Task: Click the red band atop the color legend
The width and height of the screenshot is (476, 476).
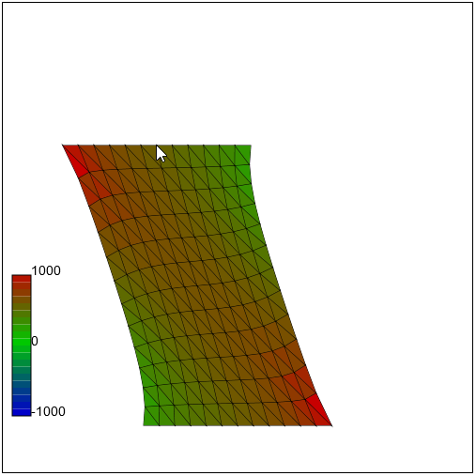Action: pyautogui.click(x=22, y=279)
